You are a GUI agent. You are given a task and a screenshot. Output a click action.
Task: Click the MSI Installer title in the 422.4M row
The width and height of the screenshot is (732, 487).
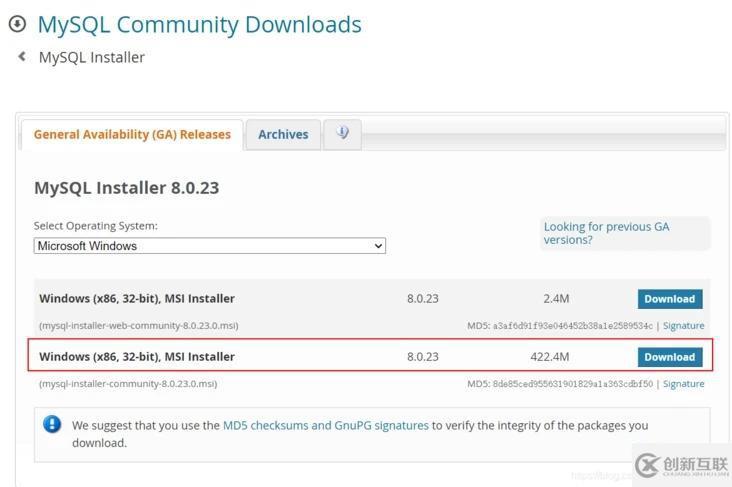coord(137,357)
